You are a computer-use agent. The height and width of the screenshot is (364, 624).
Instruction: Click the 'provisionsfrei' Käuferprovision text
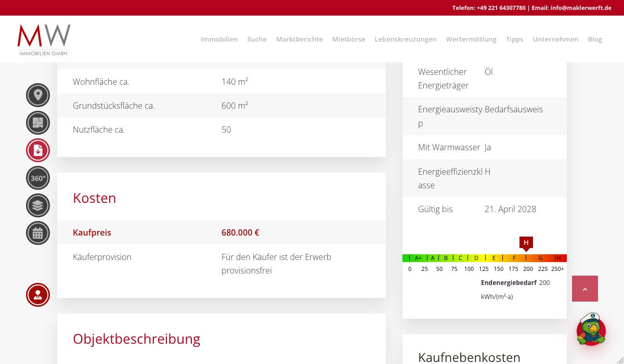click(246, 270)
